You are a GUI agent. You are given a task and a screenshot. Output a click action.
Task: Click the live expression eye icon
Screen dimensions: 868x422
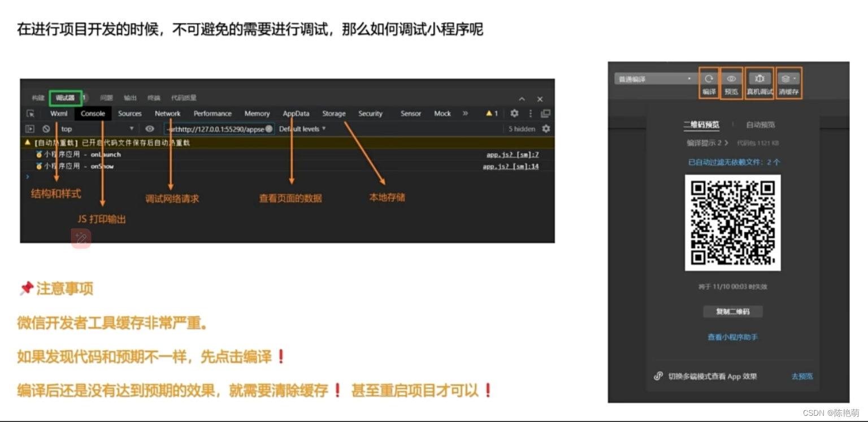[x=150, y=129]
